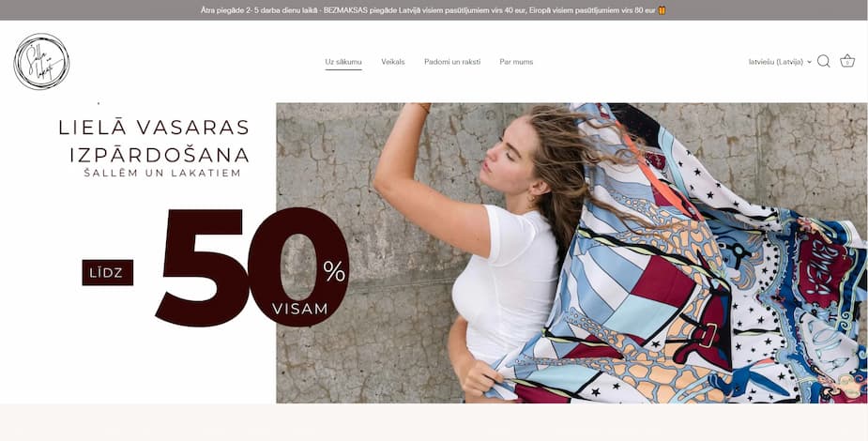868x441 pixels.
Task: Click the gift emoji in announcement bar
Action: click(x=662, y=10)
